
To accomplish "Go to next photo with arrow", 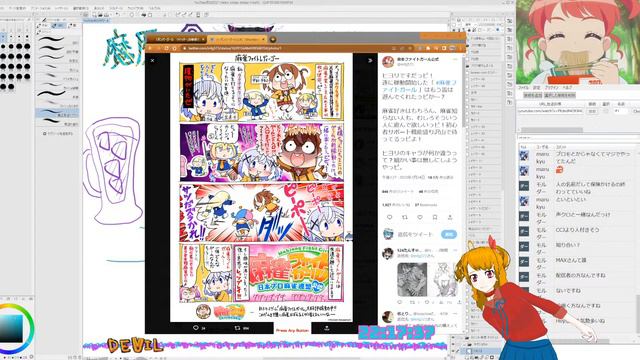I will click(370, 60).
